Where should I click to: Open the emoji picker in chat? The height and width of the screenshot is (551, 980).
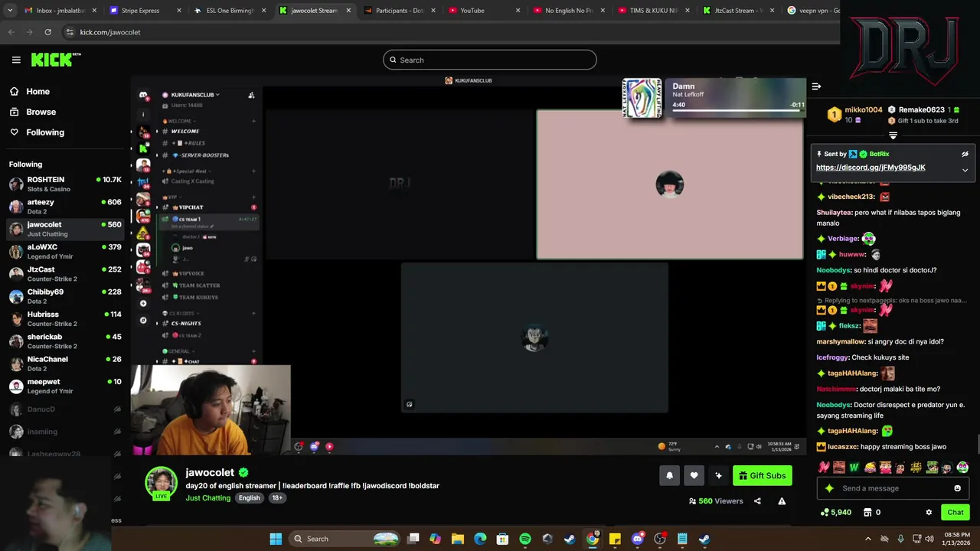(x=957, y=488)
